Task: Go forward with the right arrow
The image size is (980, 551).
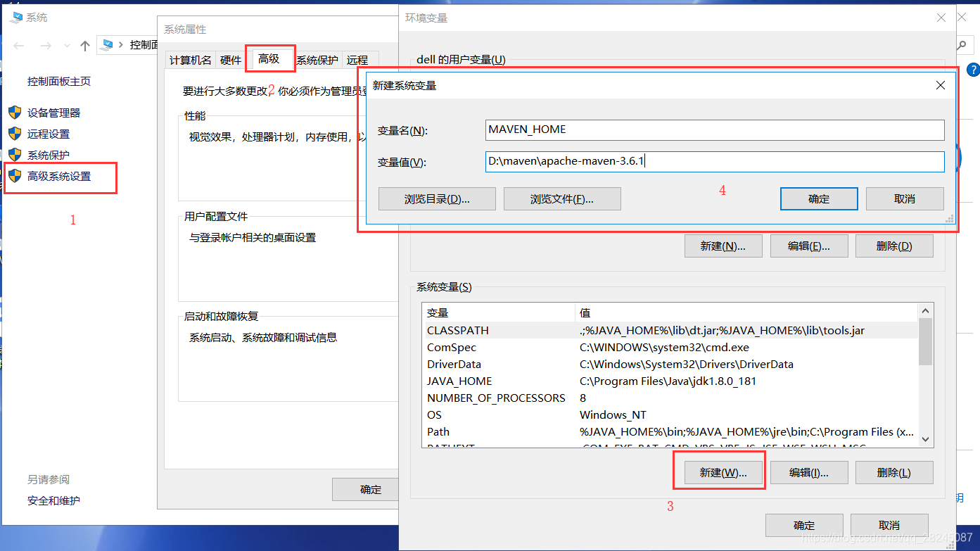Action: click(x=46, y=46)
